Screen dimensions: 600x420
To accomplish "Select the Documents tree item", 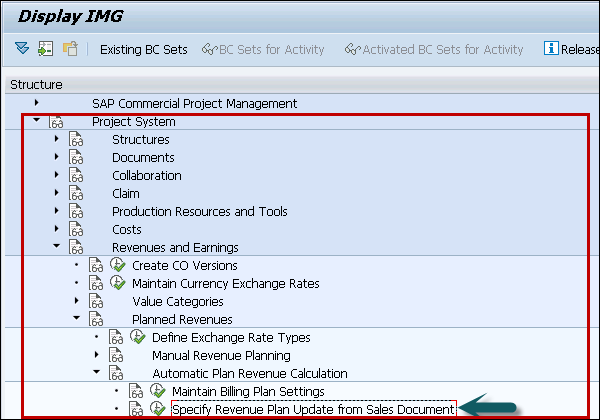I will click(143, 158).
